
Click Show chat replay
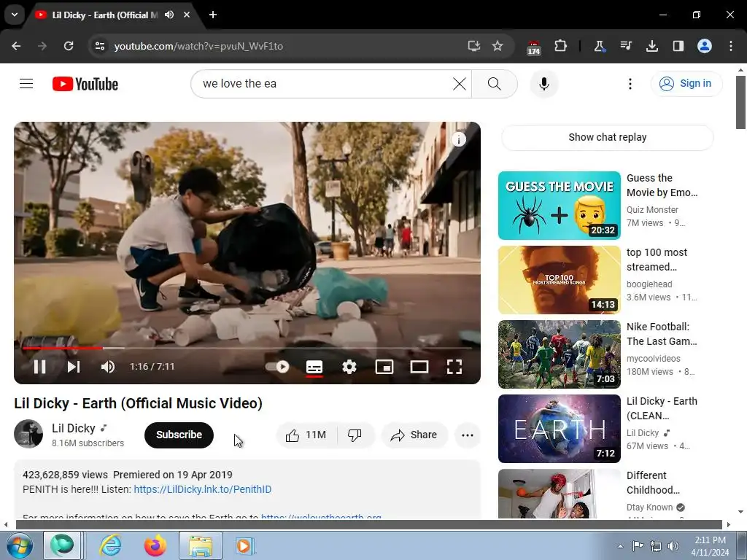tap(608, 137)
